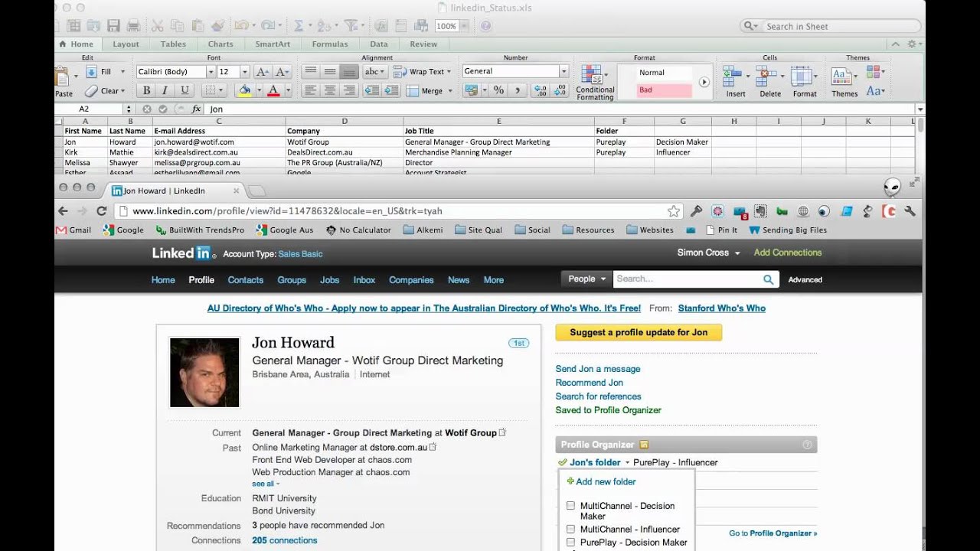This screenshot has width=980, height=551.
Task: Open Chrome wrench settings menu
Action: click(910, 211)
